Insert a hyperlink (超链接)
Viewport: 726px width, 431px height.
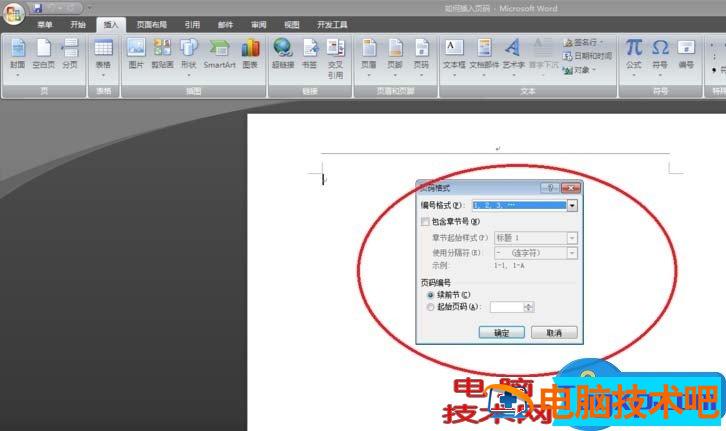tap(283, 55)
